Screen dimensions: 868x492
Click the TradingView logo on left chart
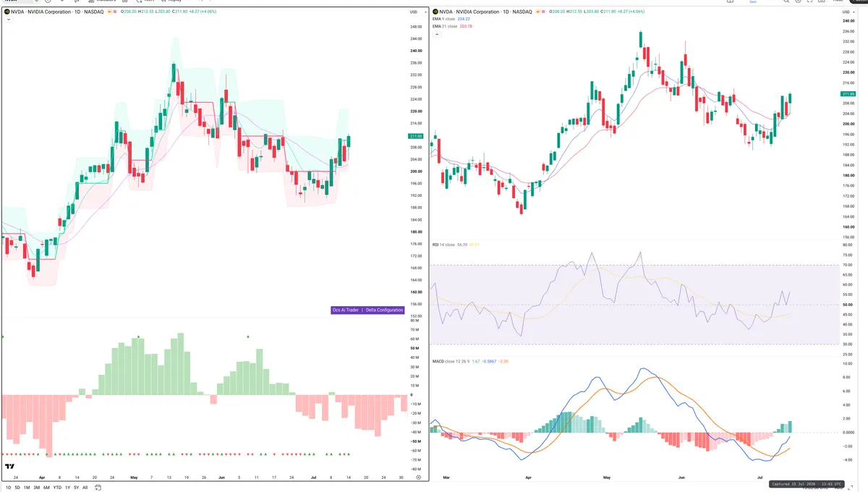click(10, 467)
